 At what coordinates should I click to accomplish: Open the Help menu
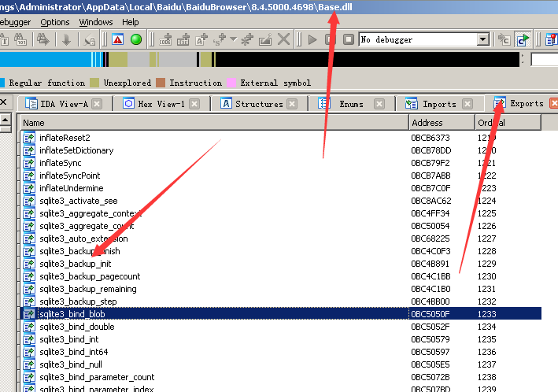[x=130, y=22]
